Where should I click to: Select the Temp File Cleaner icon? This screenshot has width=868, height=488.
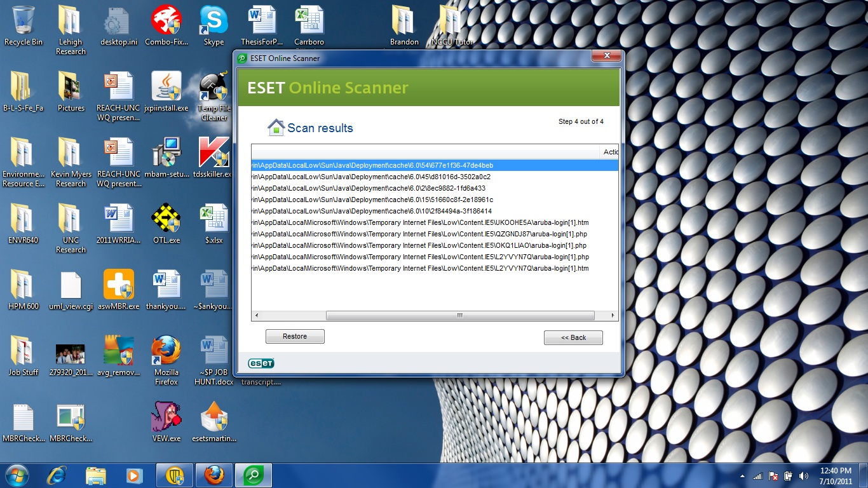coord(214,97)
